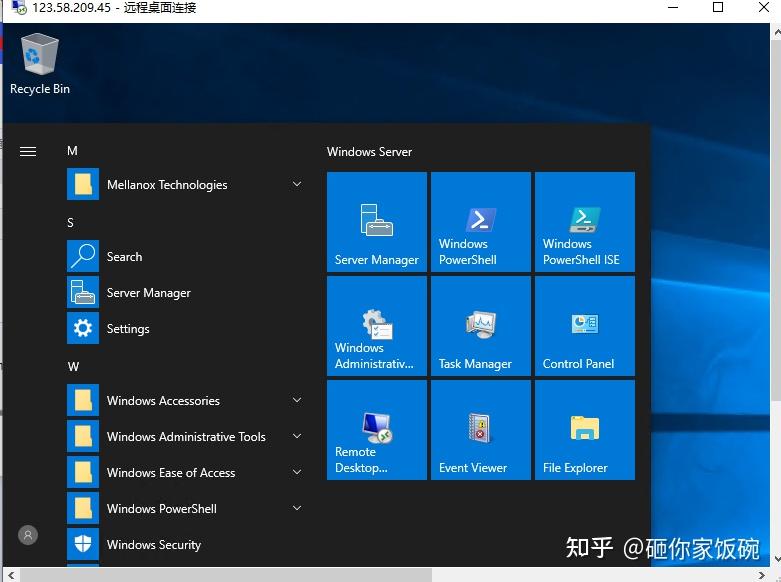Launch the Windows PowerShell tile

[481, 222]
